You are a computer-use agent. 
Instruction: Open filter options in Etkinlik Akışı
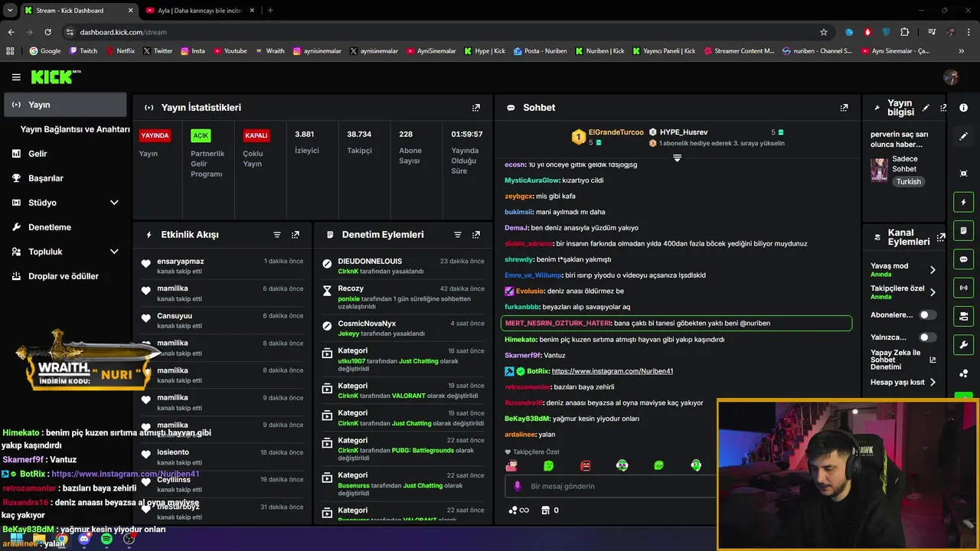(277, 235)
